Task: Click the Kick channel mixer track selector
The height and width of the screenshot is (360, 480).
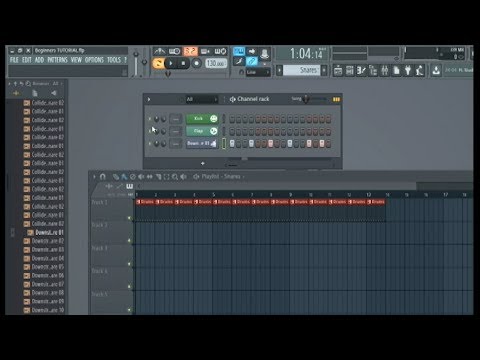Action: [x=175, y=119]
